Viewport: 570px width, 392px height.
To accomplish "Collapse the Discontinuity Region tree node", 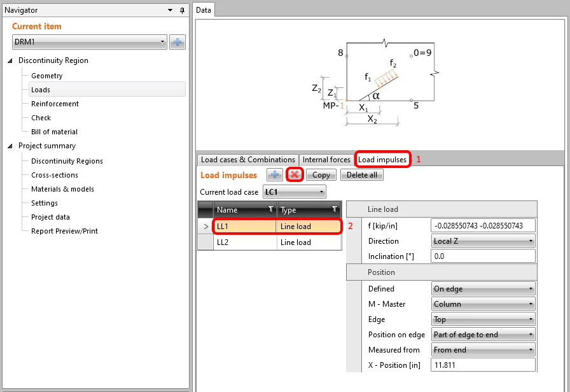I will click(x=10, y=60).
